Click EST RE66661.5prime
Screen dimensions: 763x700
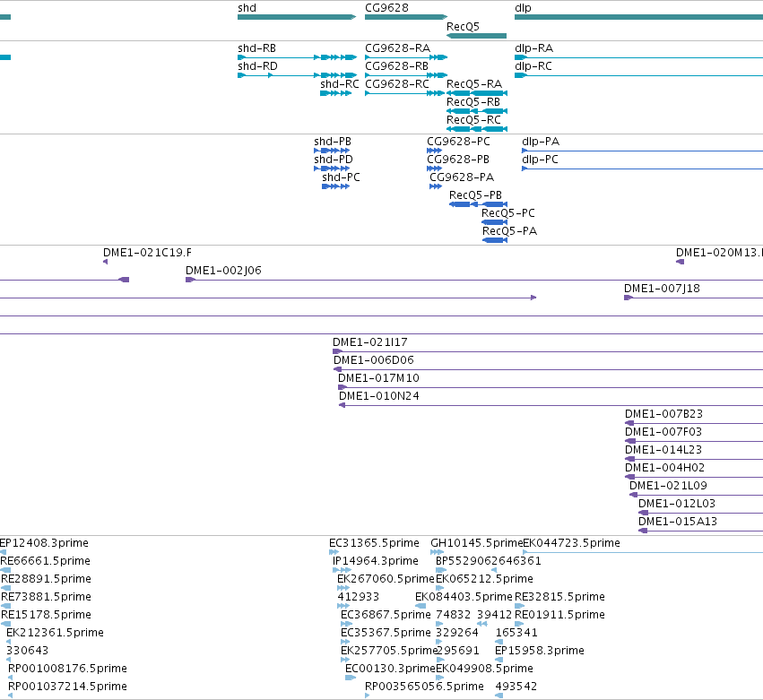(5, 570)
